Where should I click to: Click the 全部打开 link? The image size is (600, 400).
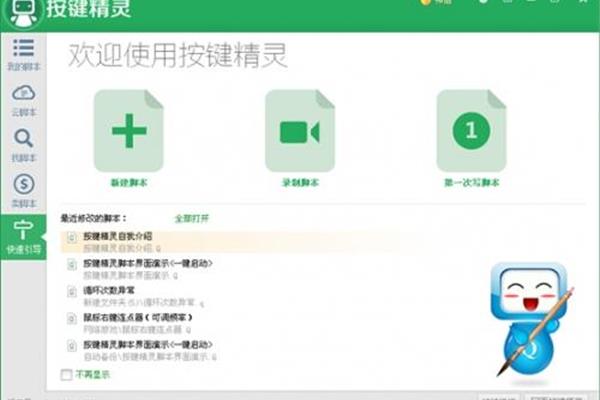click(x=192, y=219)
